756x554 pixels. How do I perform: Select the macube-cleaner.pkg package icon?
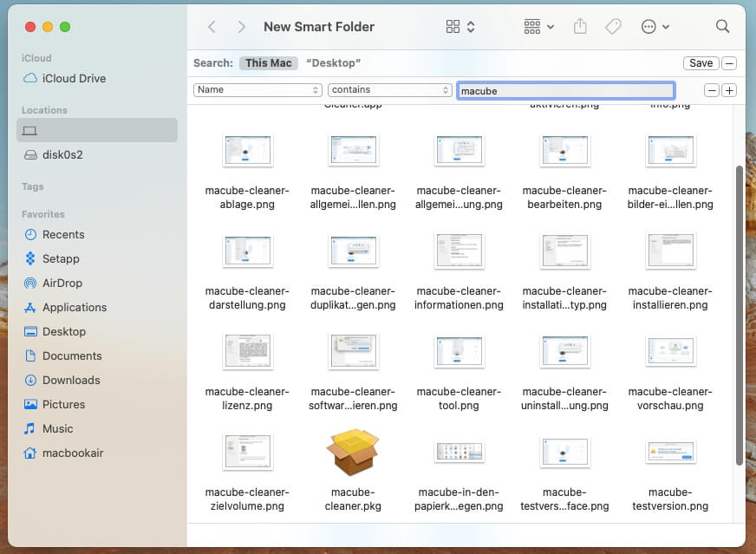(x=353, y=452)
